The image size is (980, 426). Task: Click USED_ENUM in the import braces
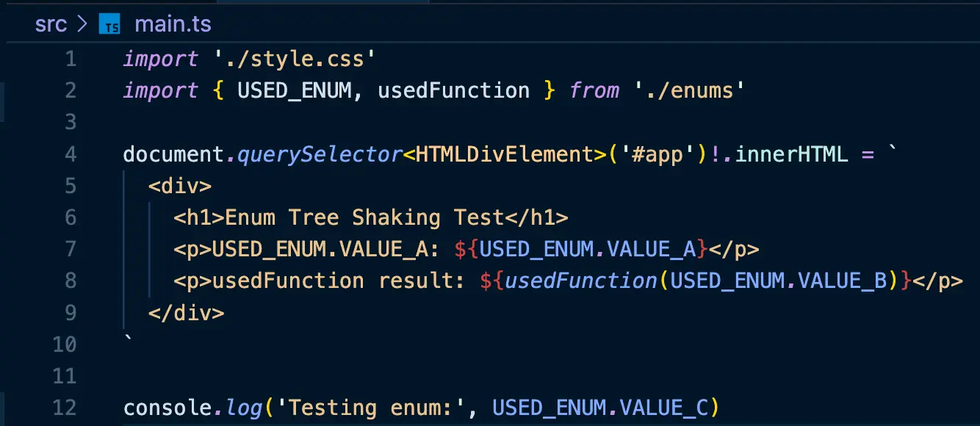tap(294, 90)
